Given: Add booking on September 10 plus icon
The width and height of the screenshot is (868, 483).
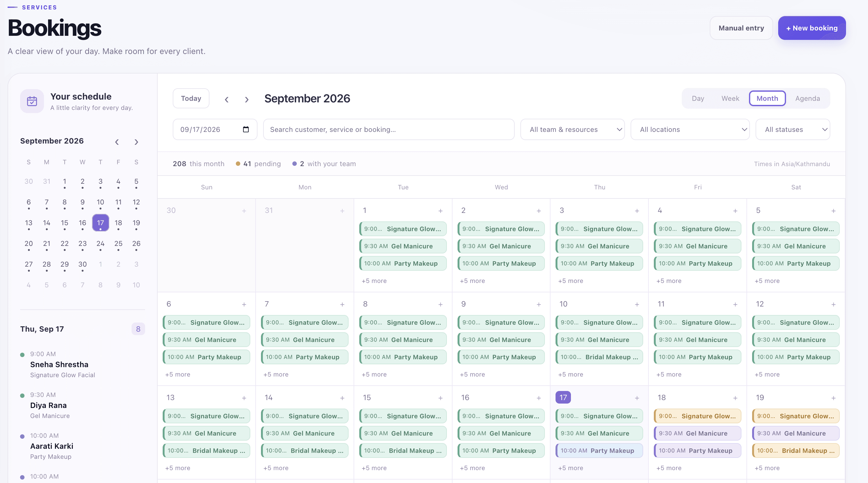Looking at the screenshot, I should (637, 304).
